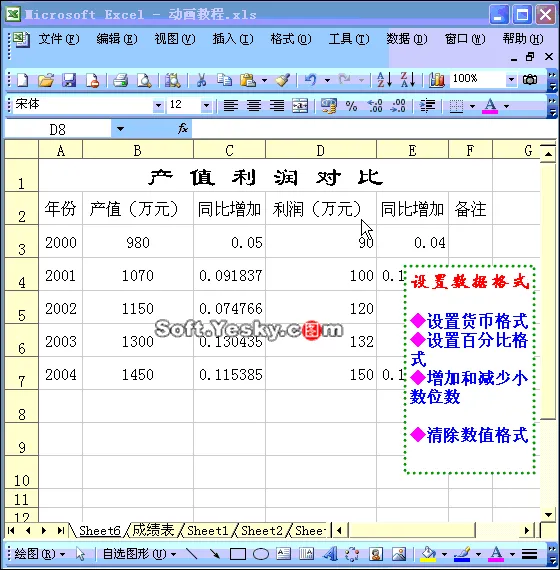
Task: Open the Name Box dropdown arrow
Action: point(120,129)
